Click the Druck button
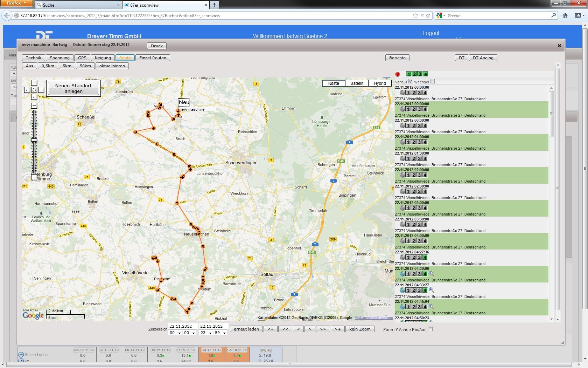 pos(157,46)
